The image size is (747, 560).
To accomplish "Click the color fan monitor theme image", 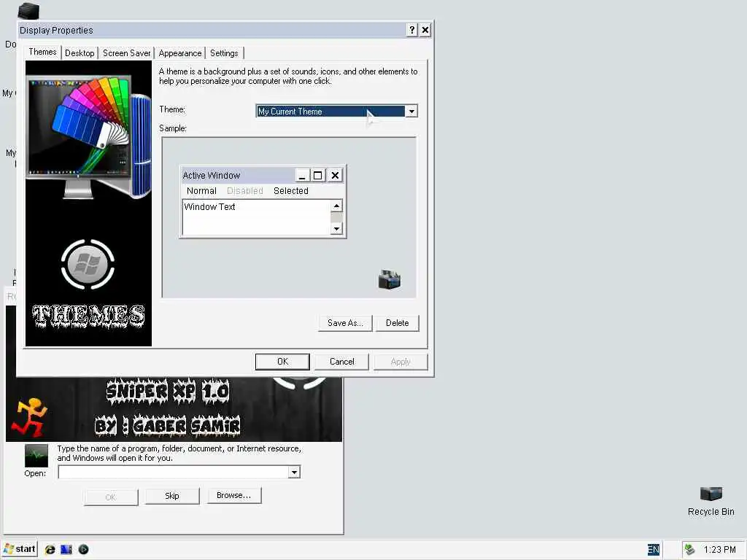I will (x=89, y=136).
